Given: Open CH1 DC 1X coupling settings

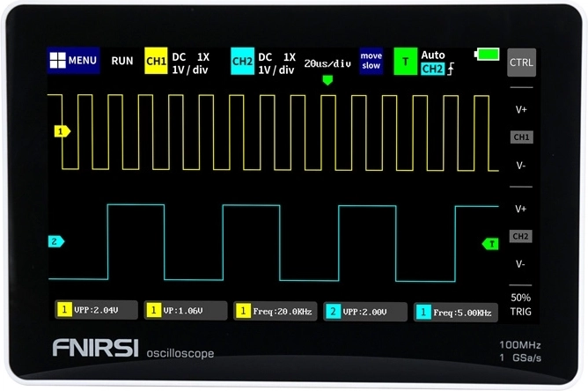Looking at the screenshot, I should (x=190, y=63).
